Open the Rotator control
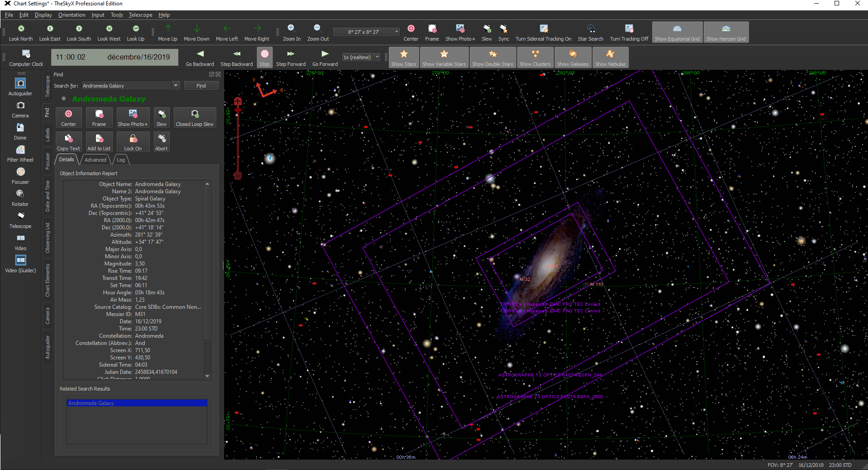Screen dimensions: 868x470 coord(20,198)
